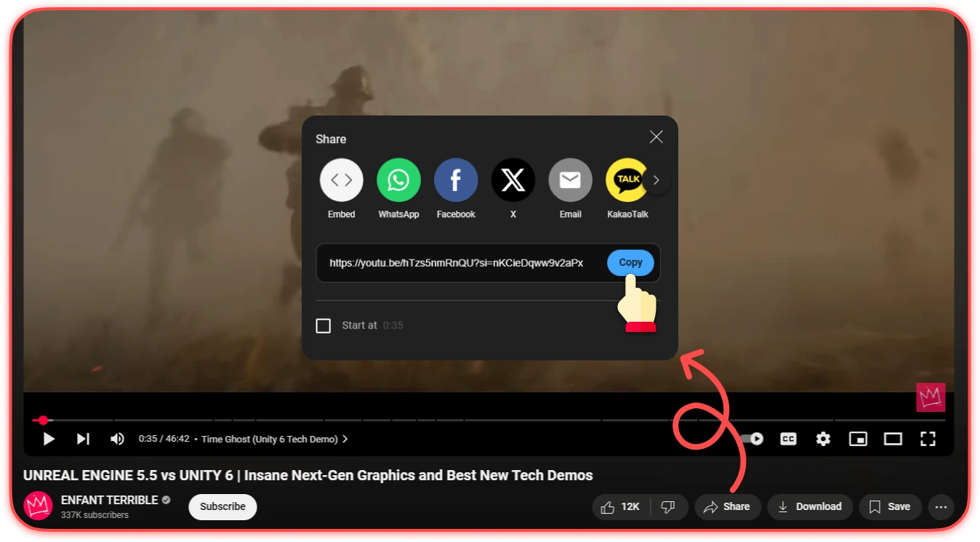The height and width of the screenshot is (542, 980).
Task: Select KakaoTalk share option
Action: click(x=627, y=180)
